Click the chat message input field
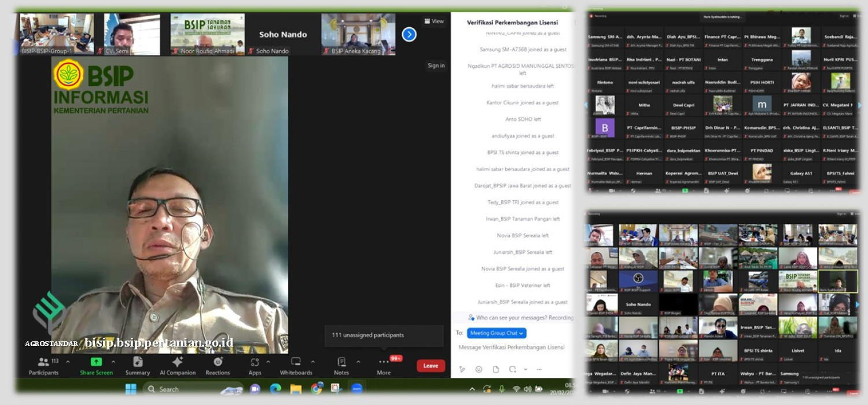 pyautogui.click(x=512, y=347)
